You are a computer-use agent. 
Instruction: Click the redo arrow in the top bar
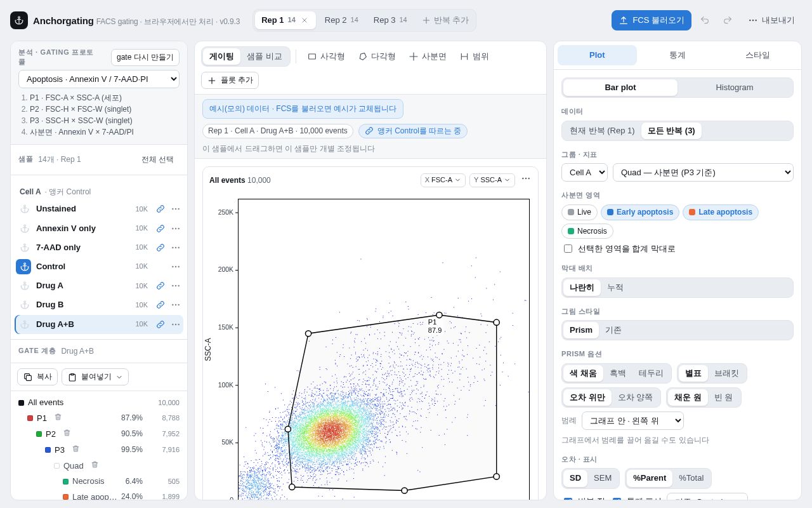[728, 20]
